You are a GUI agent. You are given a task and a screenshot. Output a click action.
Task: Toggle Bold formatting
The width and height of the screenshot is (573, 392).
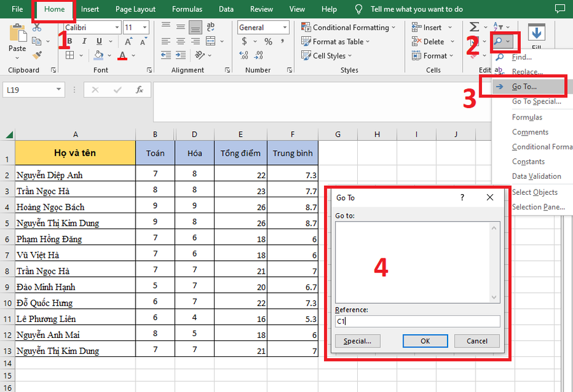coord(70,41)
